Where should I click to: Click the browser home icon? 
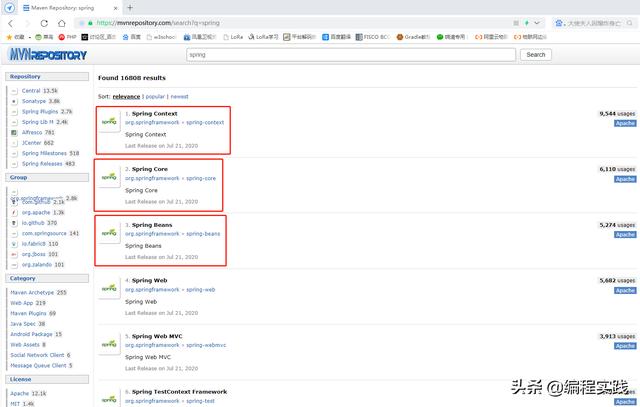click(61, 23)
